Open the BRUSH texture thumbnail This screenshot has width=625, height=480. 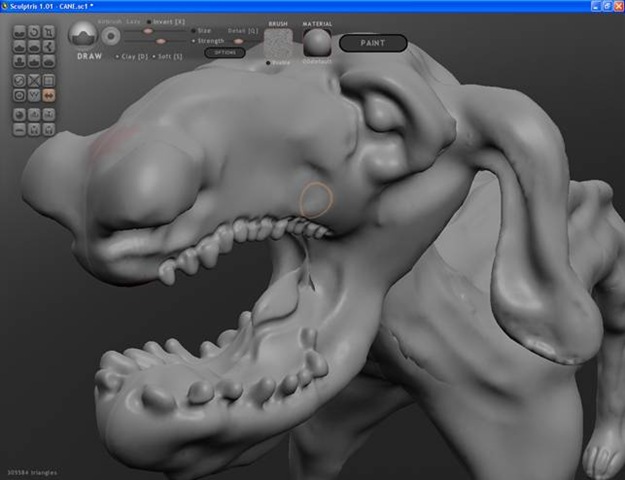(x=278, y=43)
